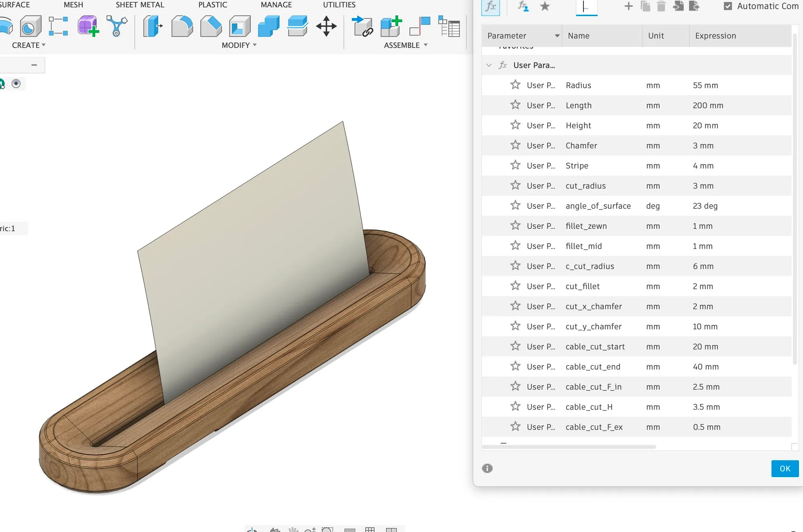Click the 23 deg expression cell
The height and width of the screenshot is (532, 803).
tap(740, 206)
